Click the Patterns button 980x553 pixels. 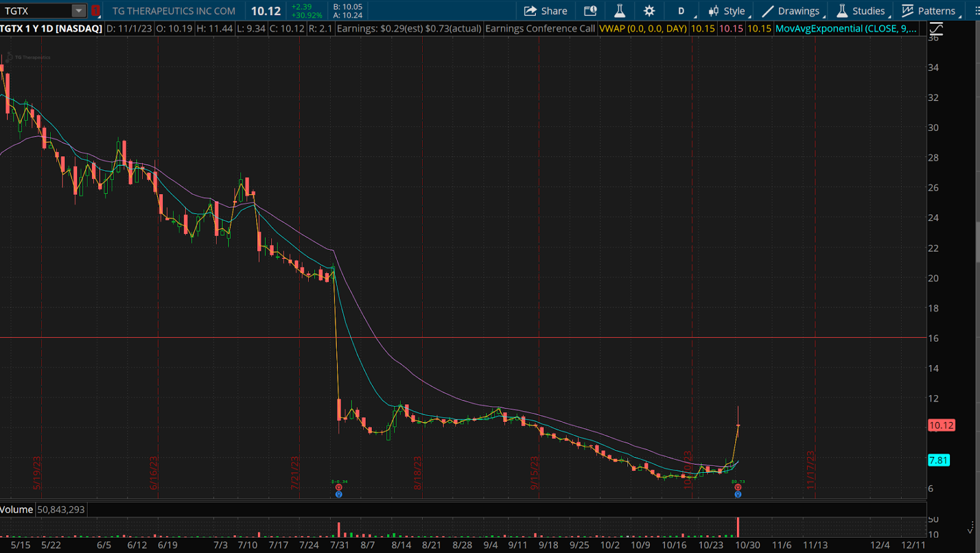point(929,11)
